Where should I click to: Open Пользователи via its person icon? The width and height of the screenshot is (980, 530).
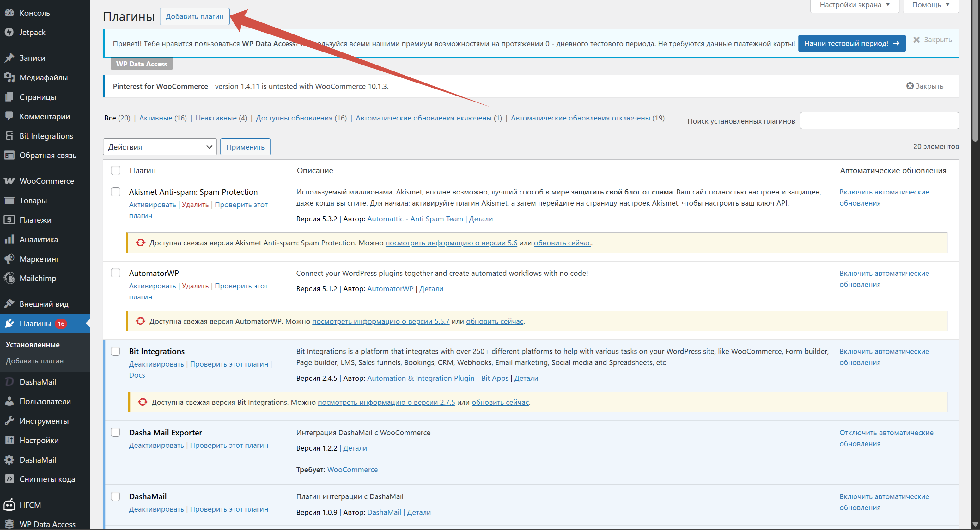(x=9, y=401)
